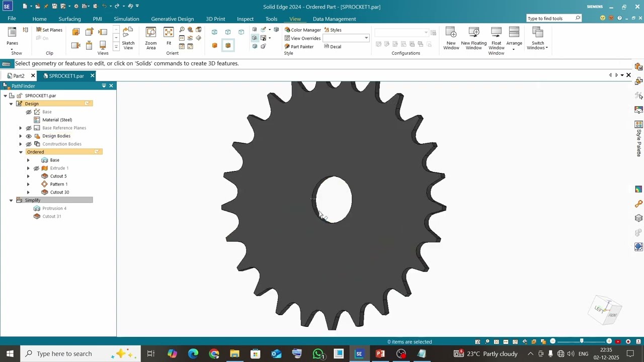Expand the Design Bodies node

(x=21, y=136)
